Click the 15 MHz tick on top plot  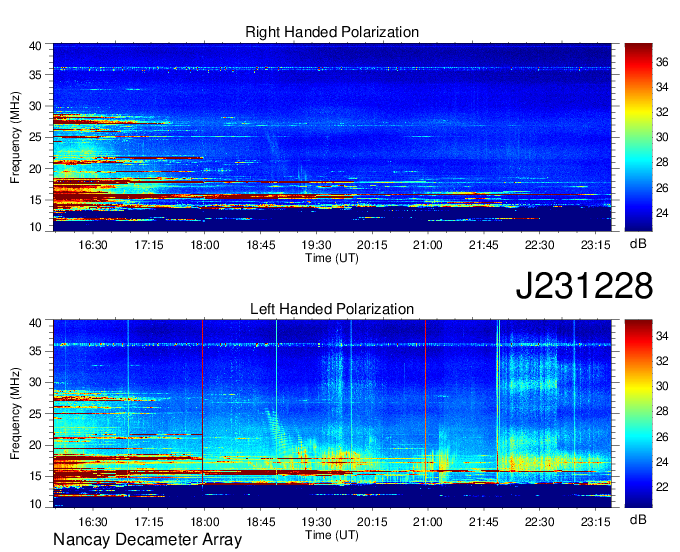35,200
